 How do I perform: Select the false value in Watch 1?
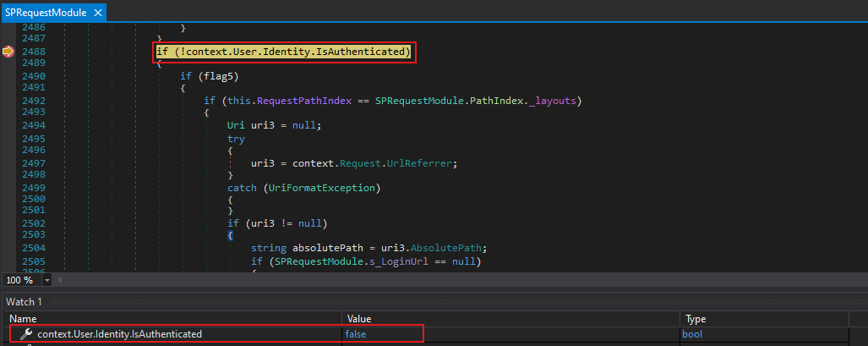tap(356, 334)
